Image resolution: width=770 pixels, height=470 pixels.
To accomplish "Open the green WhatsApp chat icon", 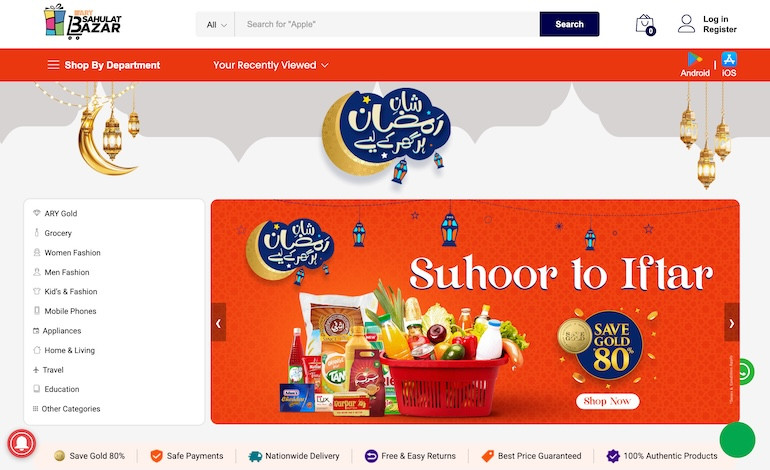I will 746,372.
